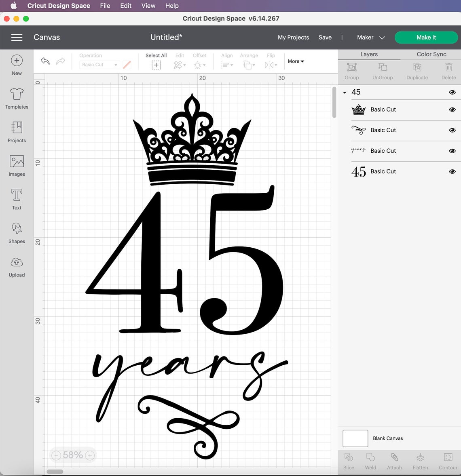Open the View menu

coord(148,6)
